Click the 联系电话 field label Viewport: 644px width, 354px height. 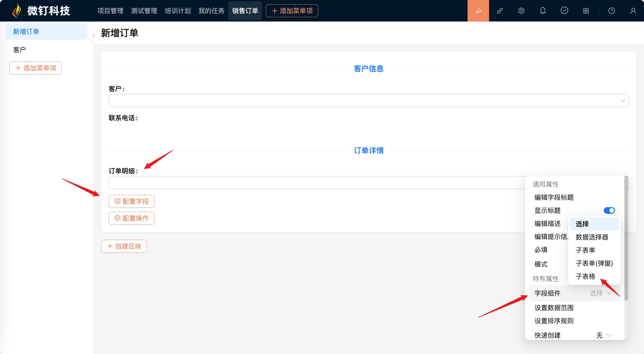coord(123,118)
